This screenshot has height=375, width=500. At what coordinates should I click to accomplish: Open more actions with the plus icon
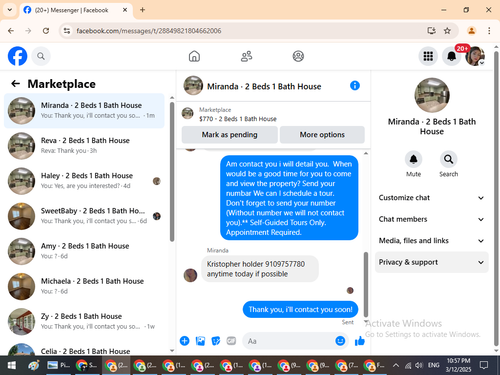tap(185, 341)
